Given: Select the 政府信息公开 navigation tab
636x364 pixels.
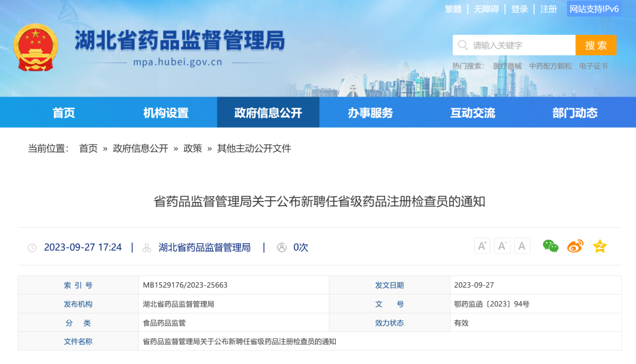Looking at the screenshot, I should tap(268, 112).
